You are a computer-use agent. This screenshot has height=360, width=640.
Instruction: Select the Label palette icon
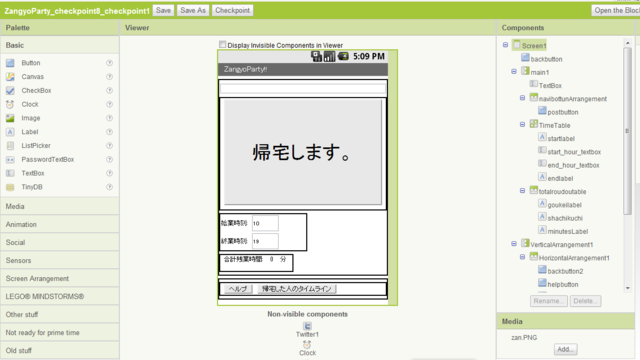tap(10, 132)
